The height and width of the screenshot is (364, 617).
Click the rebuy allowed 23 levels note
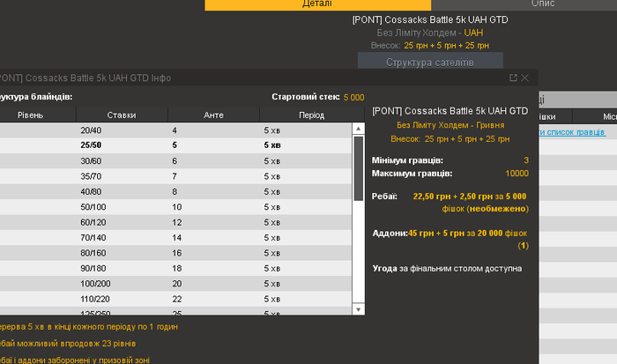tap(68, 344)
